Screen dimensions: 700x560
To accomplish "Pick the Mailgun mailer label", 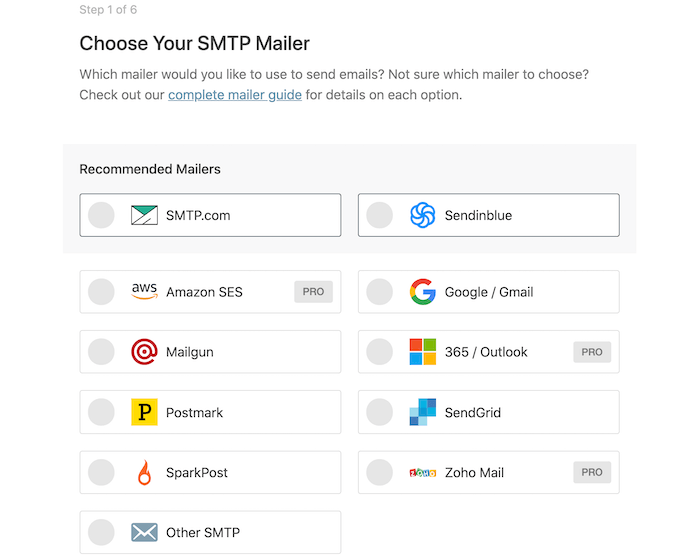I will (190, 352).
